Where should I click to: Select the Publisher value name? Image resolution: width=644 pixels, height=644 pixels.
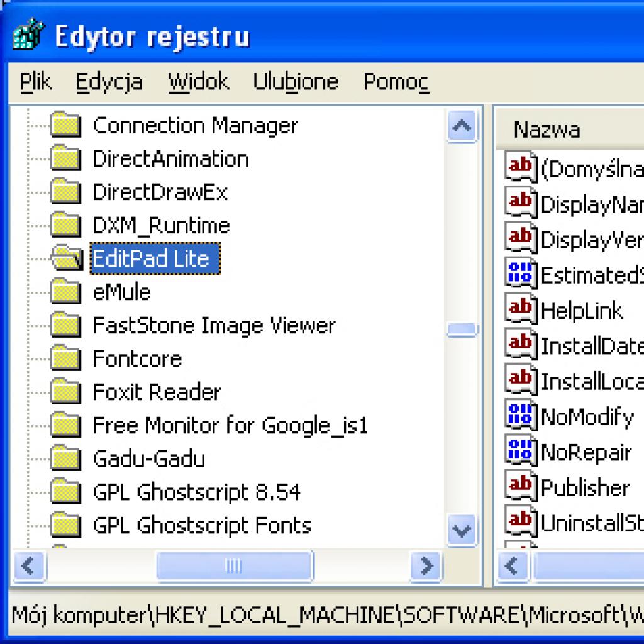pos(585,488)
